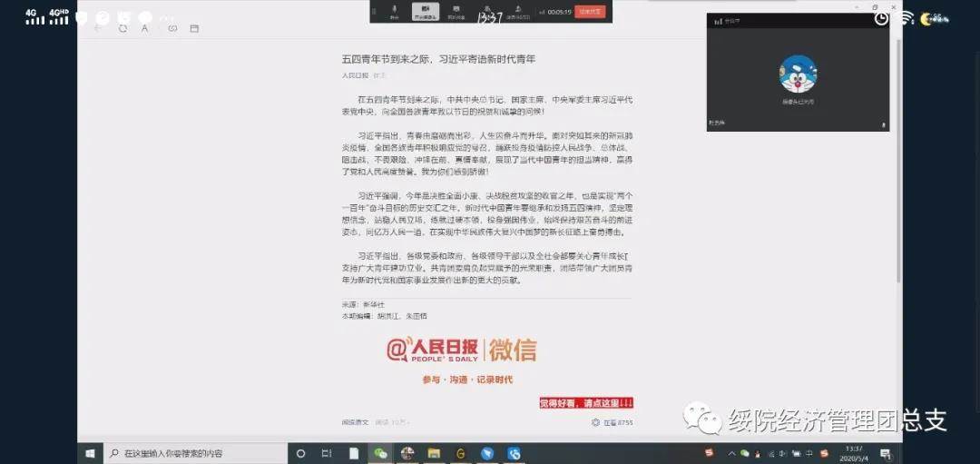The width and height of the screenshot is (980, 464).
Task: Click the 阅读原文 link below the article
Action: tap(355, 422)
